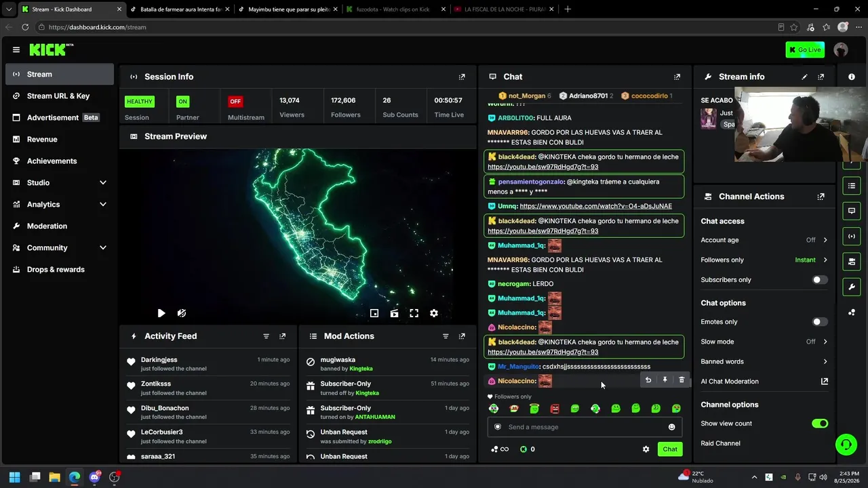Click the browser address bar URL
The width and height of the screenshot is (868, 488).
coord(98,27)
